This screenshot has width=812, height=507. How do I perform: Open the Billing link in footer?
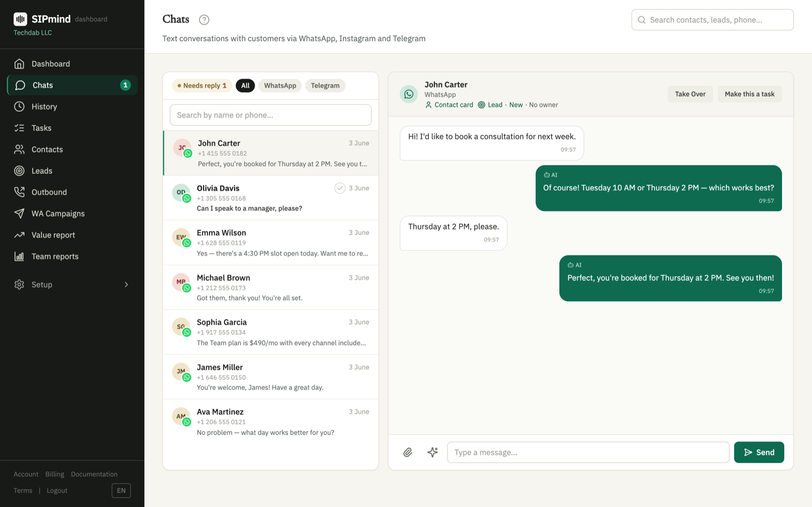click(x=54, y=474)
